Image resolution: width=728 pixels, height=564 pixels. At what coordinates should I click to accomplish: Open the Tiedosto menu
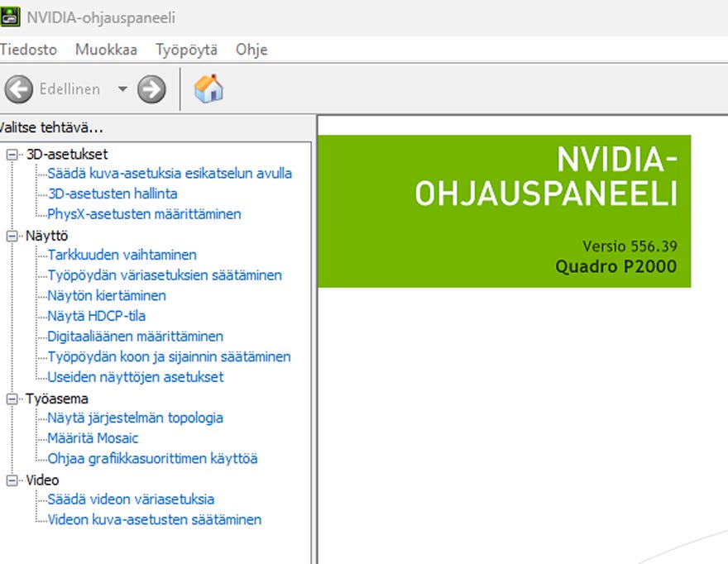(x=28, y=50)
